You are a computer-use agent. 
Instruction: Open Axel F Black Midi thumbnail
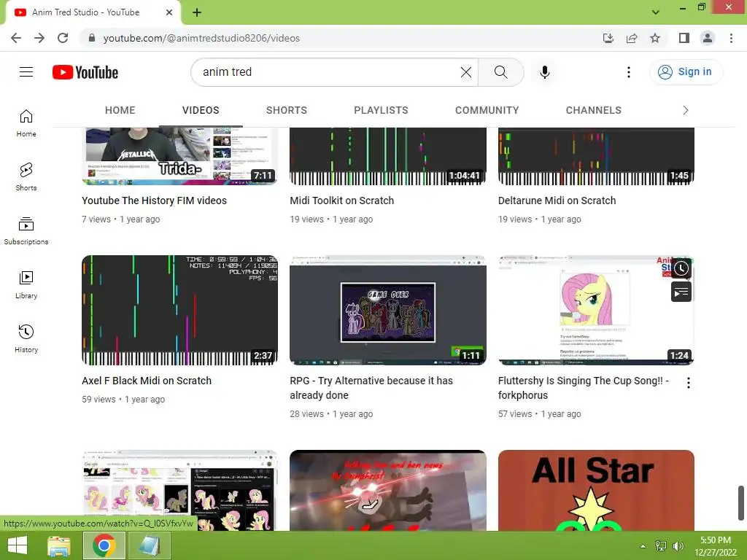pos(179,311)
